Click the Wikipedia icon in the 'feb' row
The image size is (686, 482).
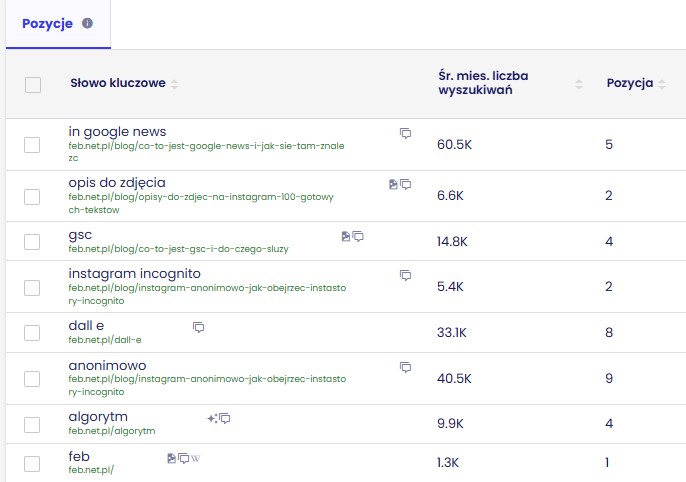196,458
